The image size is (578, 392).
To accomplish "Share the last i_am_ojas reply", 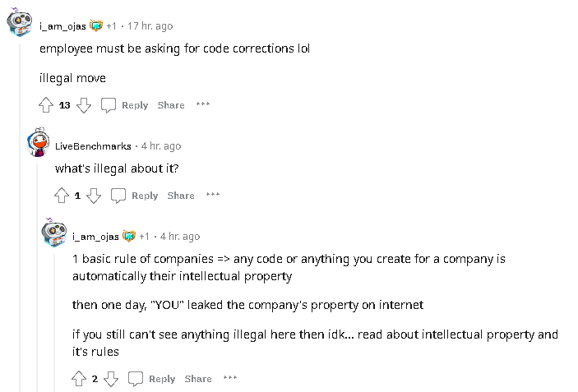I will (x=198, y=379).
